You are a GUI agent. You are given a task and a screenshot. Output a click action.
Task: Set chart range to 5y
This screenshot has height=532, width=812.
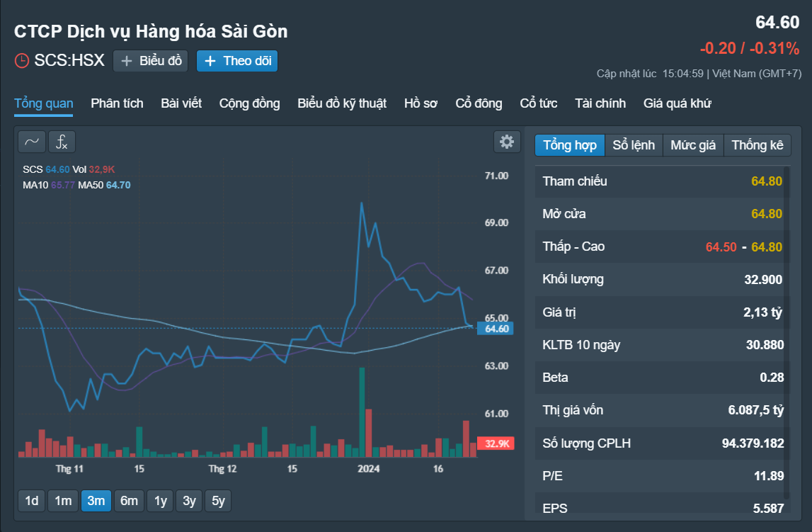click(218, 501)
